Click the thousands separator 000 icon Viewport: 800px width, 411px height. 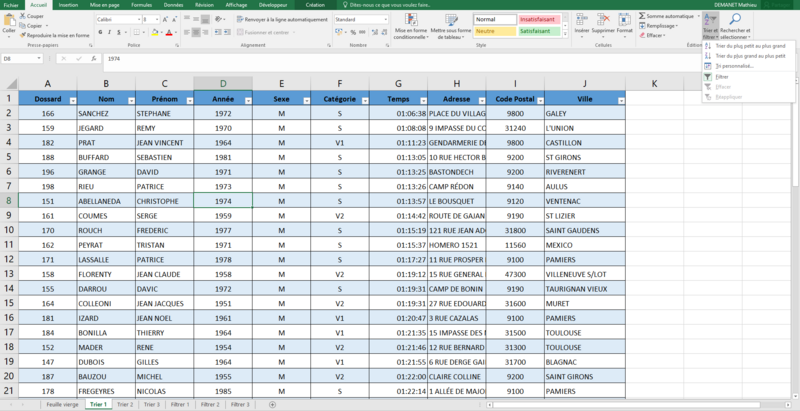tap(362, 32)
